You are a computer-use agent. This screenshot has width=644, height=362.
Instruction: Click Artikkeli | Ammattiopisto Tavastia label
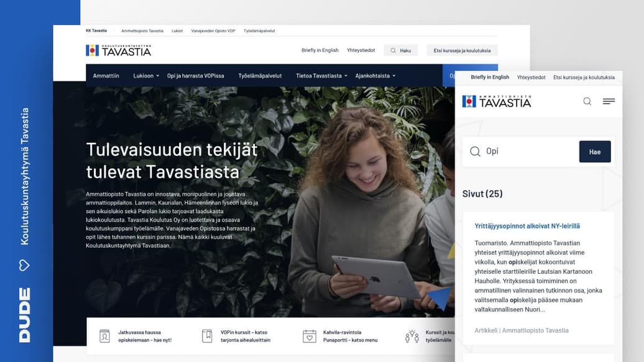[x=522, y=330]
